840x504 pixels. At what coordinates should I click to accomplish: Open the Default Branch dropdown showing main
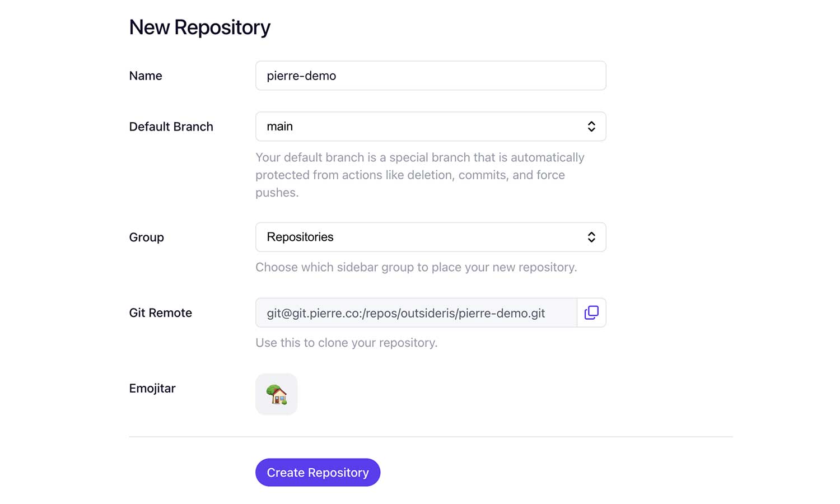tap(431, 127)
